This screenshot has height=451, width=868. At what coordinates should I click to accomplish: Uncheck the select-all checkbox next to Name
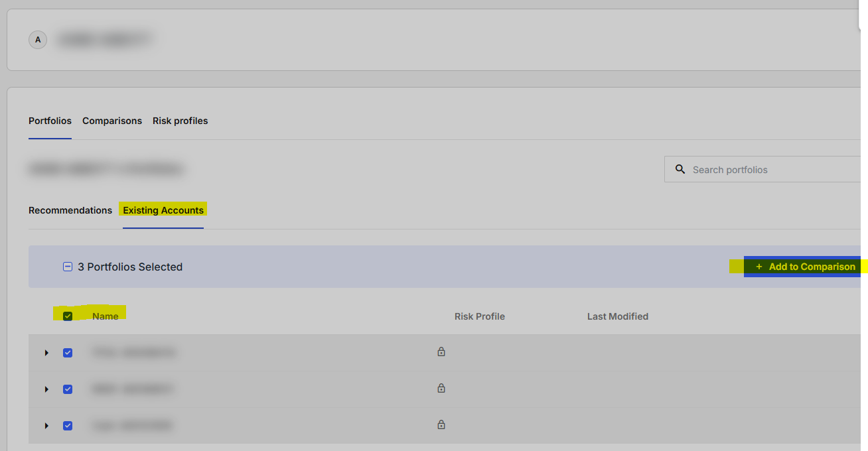(x=68, y=316)
